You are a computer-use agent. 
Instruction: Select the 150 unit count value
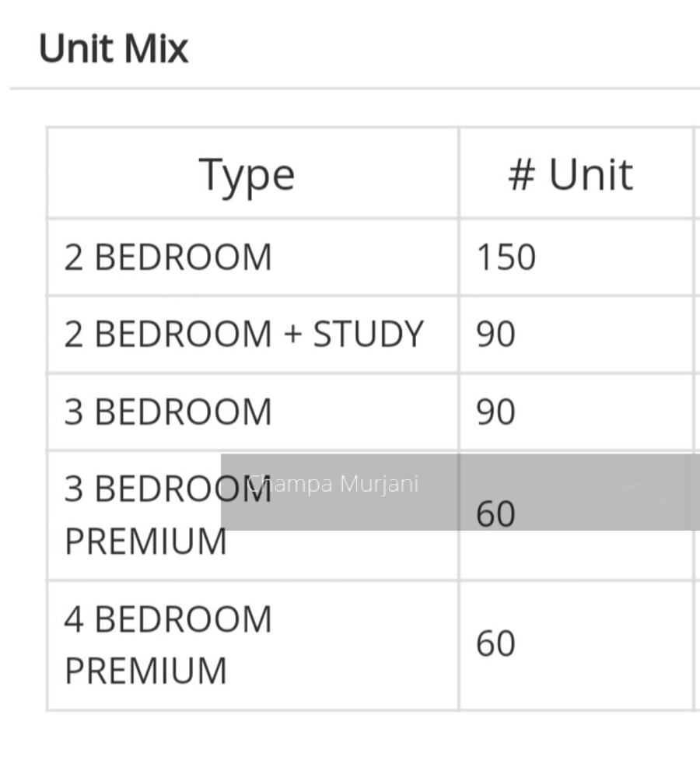click(506, 258)
